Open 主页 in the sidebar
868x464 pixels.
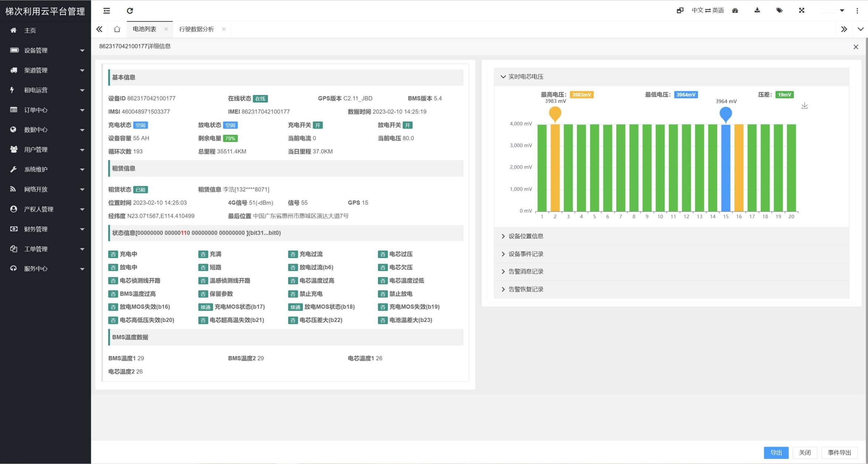point(45,30)
